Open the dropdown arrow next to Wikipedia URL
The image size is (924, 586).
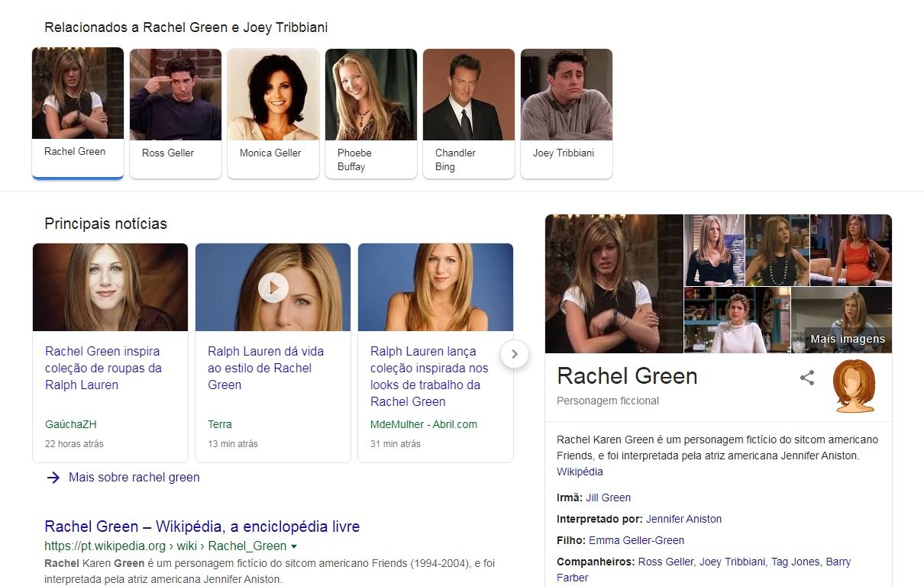(294, 546)
